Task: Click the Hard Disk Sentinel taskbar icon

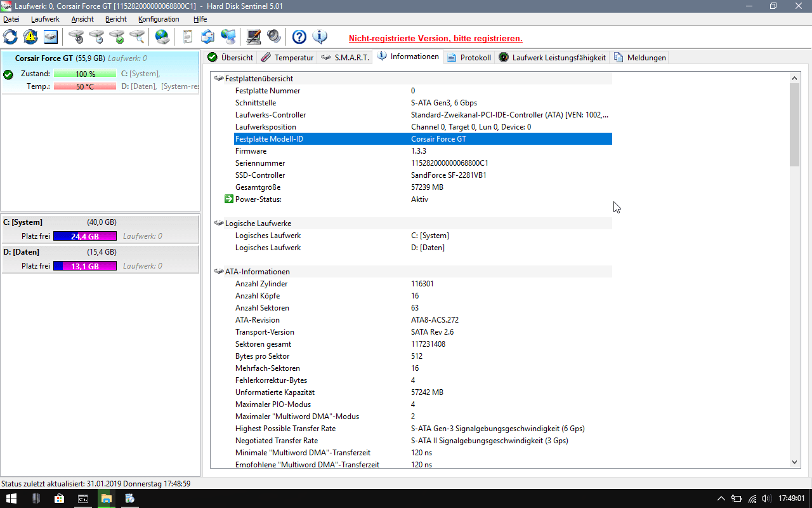Action: [x=129, y=498]
